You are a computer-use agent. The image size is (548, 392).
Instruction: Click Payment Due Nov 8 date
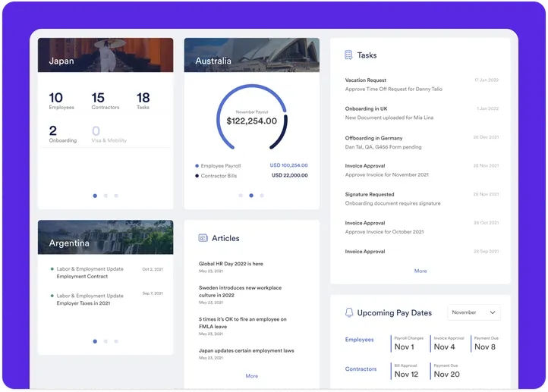tap(486, 343)
